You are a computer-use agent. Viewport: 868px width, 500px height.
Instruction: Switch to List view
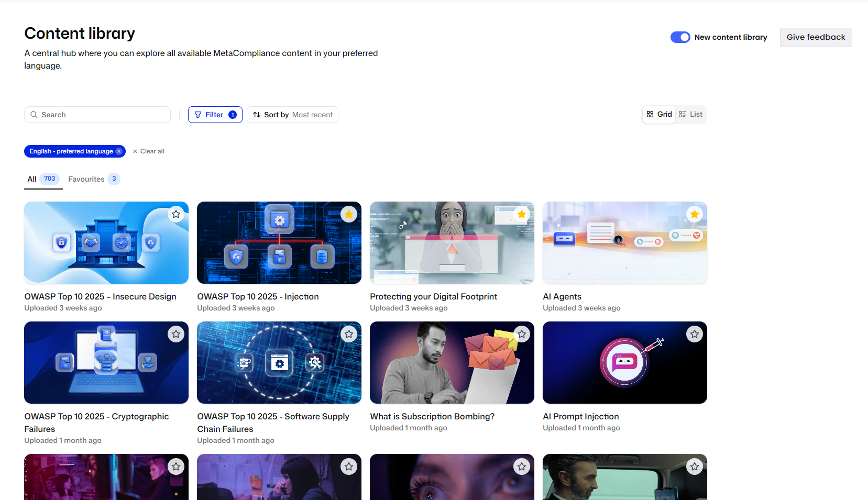click(691, 114)
